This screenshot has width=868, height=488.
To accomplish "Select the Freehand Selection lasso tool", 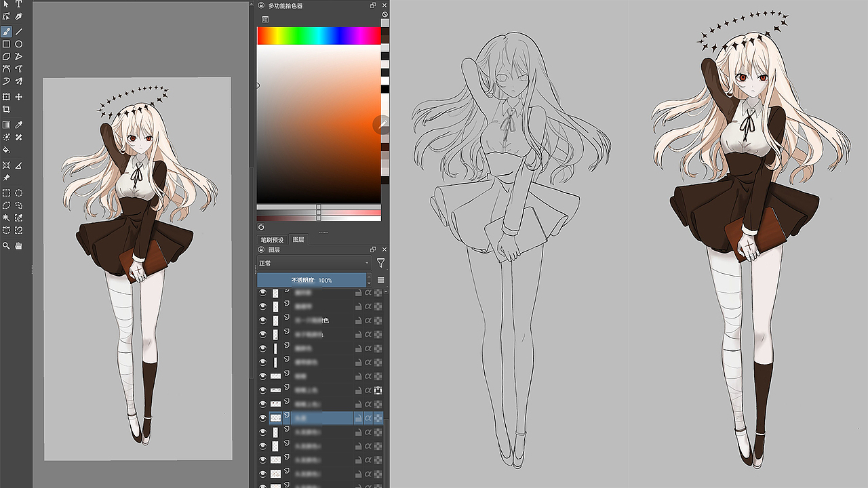I will coord(19,205).
